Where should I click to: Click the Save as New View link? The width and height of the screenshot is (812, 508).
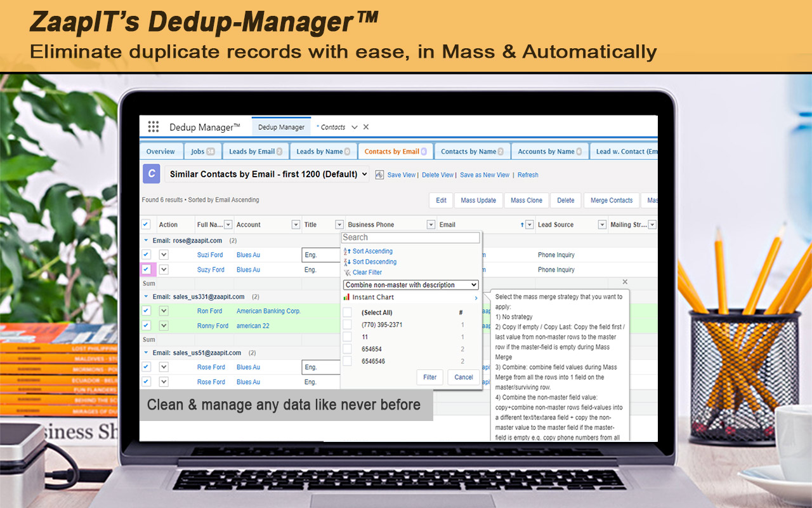(485, 175)
